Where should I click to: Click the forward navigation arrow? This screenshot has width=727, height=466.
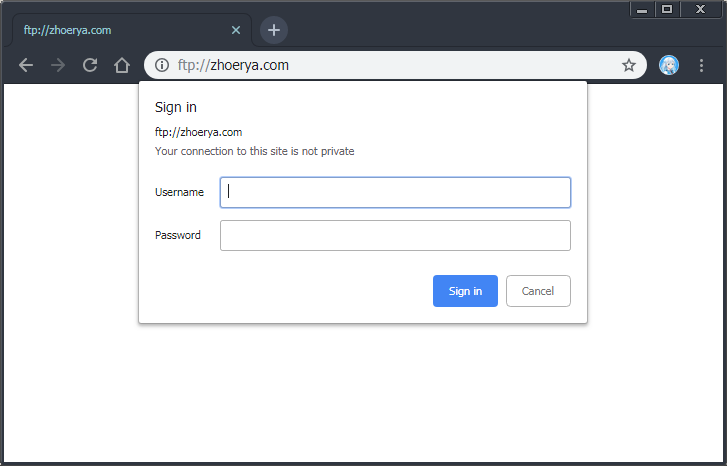tap(58, 65)
